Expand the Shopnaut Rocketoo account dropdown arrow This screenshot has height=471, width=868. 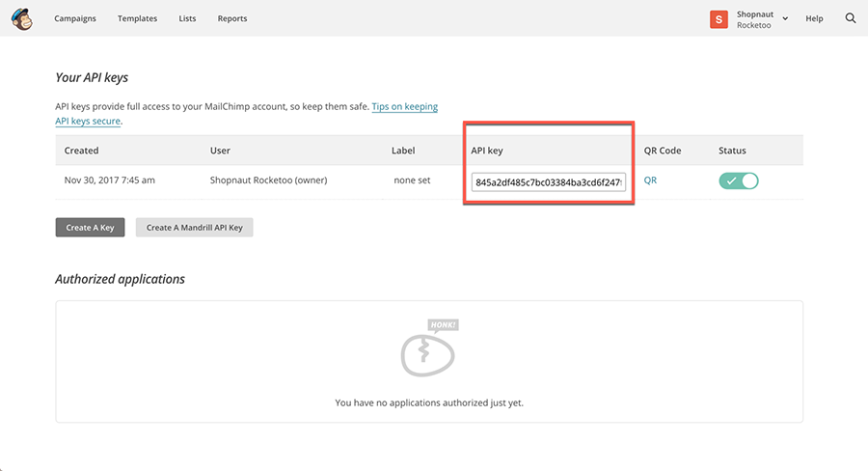[x=785, y=18]
